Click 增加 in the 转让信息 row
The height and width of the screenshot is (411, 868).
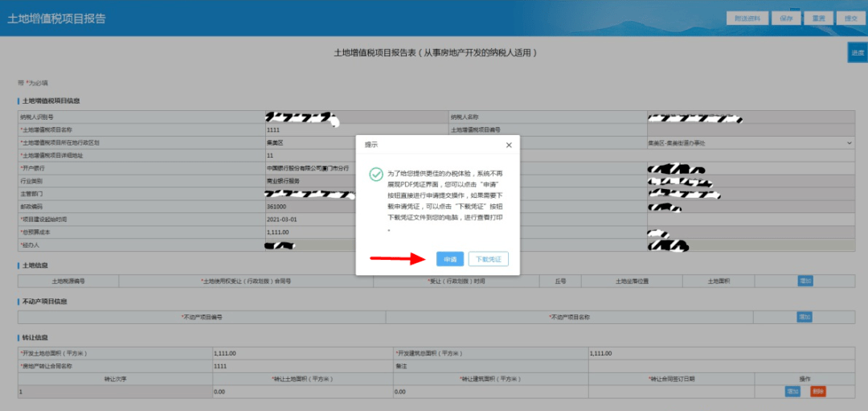[x=792, y=391]
